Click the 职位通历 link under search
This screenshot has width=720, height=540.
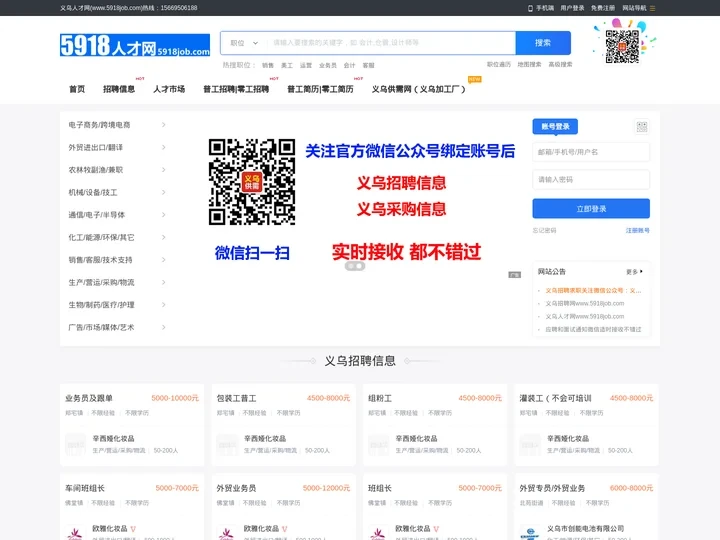(x=499, y=64)
